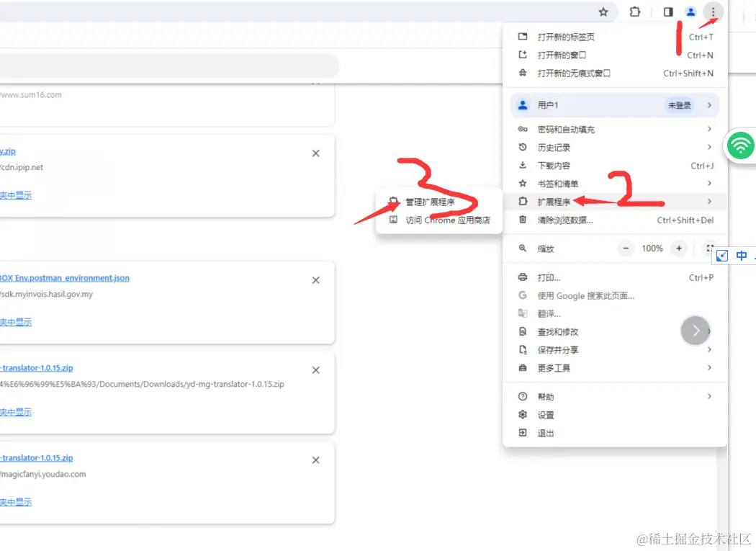Show postman_environment.json download in folder

click(x=16, y=322)
